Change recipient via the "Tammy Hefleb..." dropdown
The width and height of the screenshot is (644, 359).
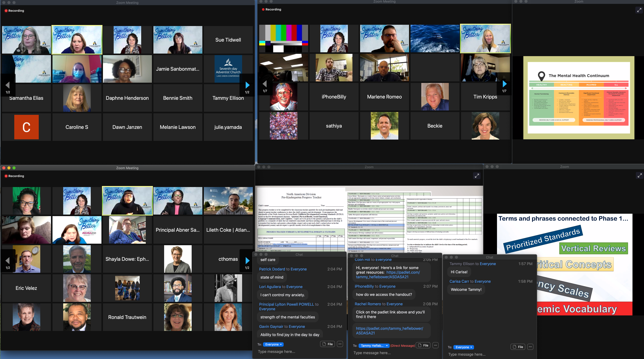(x=373, y=345)
